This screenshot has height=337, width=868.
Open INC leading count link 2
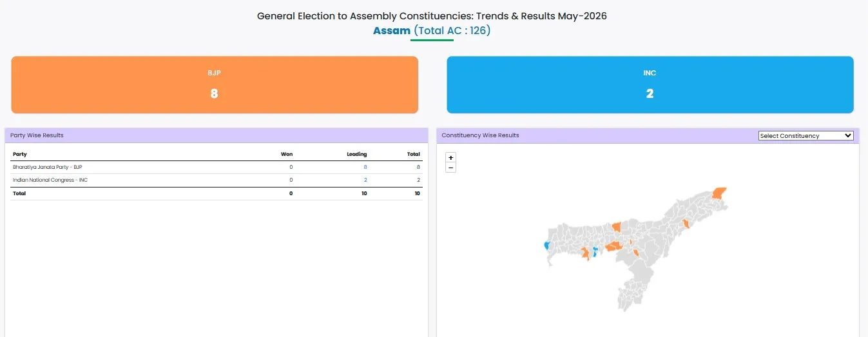pos(365,180)
